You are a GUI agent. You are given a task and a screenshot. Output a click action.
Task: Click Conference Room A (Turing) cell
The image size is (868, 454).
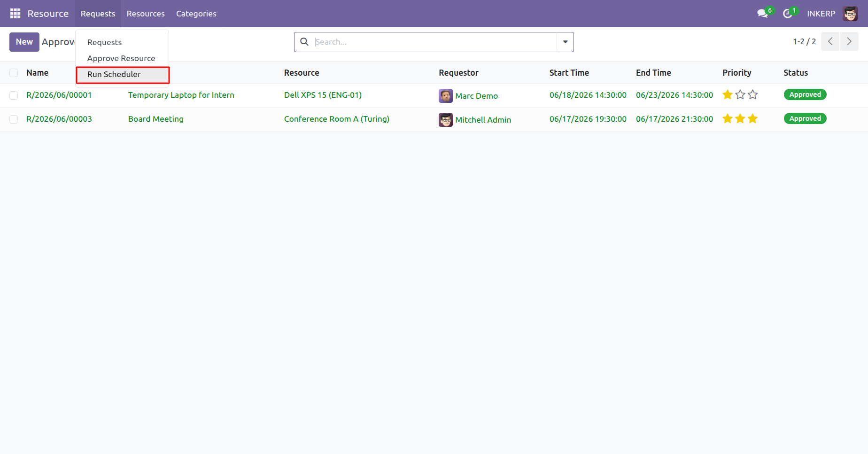337,119
